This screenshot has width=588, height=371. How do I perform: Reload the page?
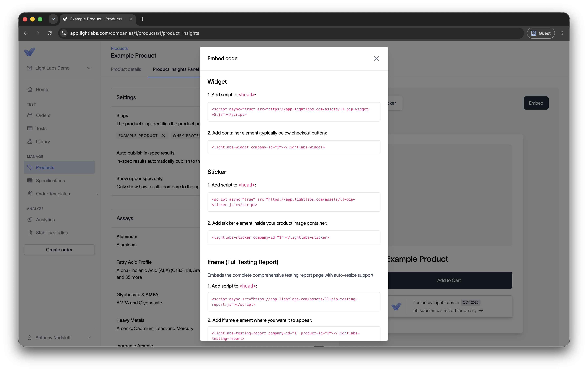coord(50,33)
